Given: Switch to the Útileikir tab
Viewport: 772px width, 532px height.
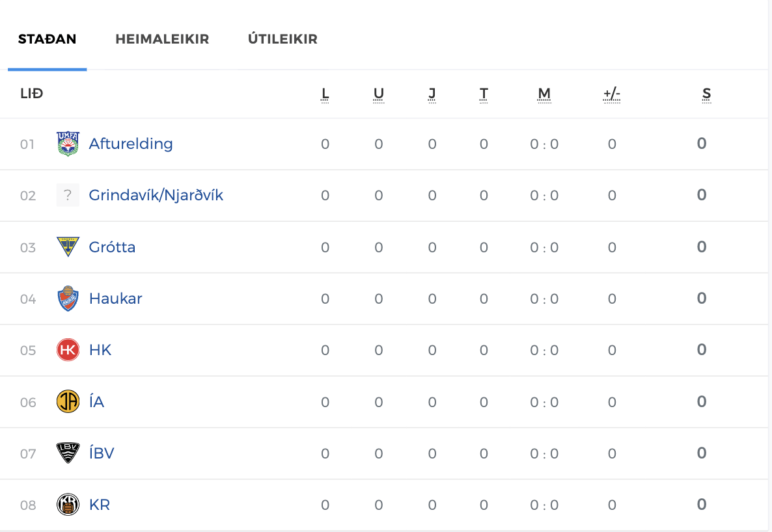Looking at the screenshot, I should click(283, 39).
